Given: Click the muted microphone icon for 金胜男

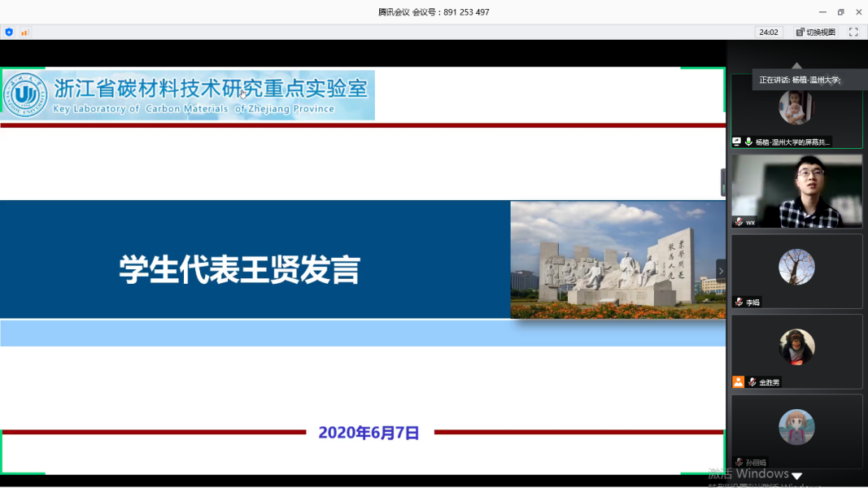Looking at the screenshot, I should coord(752,381).
